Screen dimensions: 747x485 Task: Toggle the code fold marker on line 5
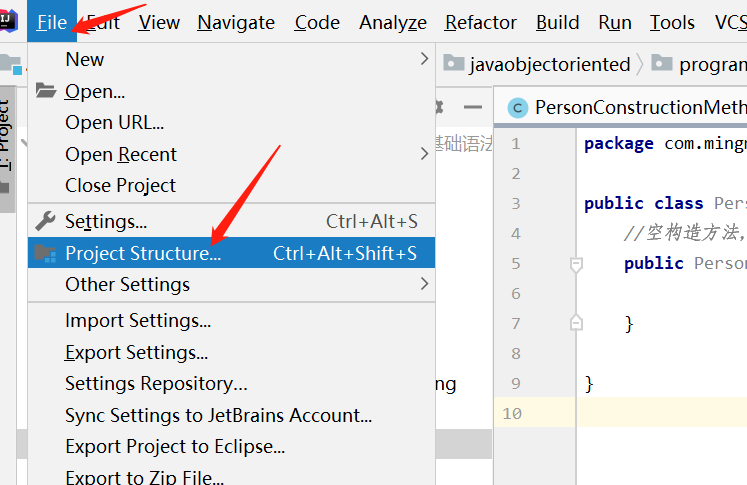point(576,264)
